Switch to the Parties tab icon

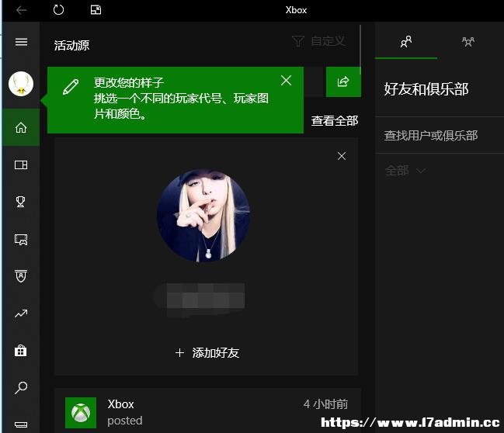[468, 42]
